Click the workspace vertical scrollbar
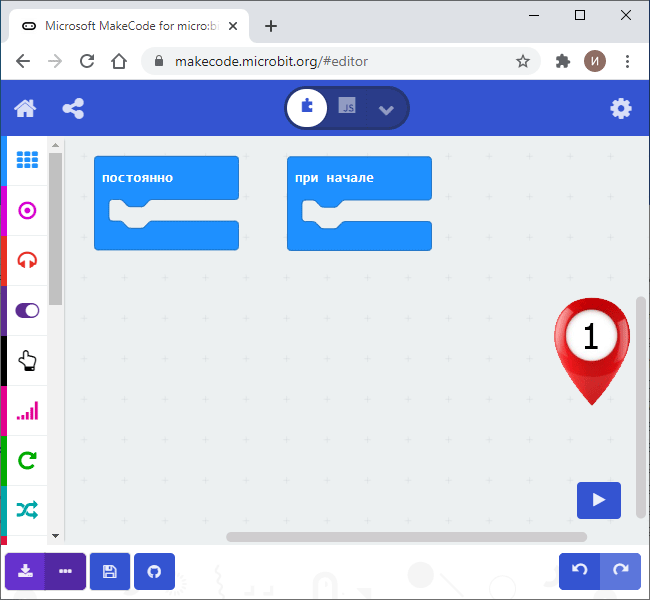 [641, 407]
